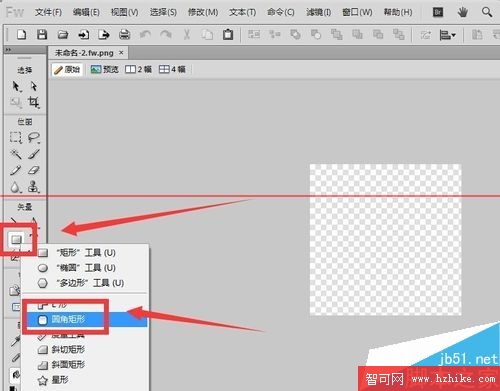Create a new document
The image size is (500, 391).
click(21, 34)
